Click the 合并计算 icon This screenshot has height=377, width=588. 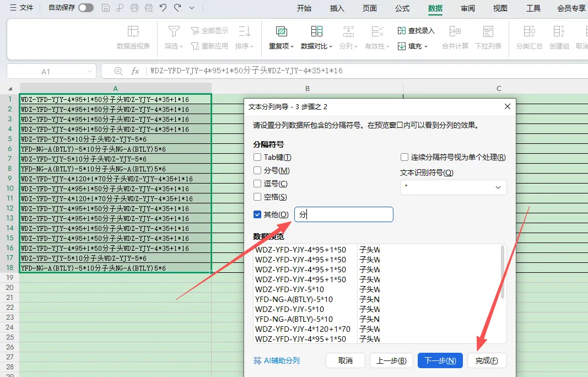tap(455, 31)
